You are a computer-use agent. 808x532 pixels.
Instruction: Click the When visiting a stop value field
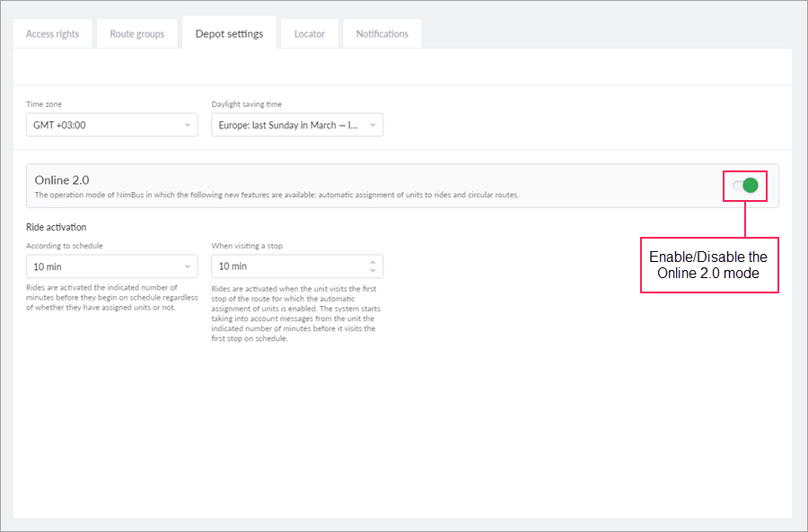pos(287,266)
